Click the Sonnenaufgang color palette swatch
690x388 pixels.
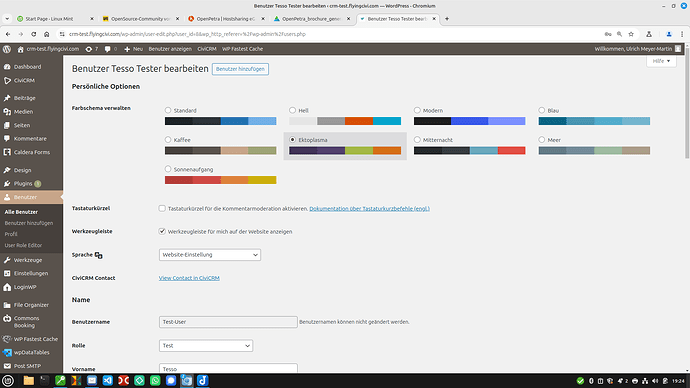[x=220, y=180]
